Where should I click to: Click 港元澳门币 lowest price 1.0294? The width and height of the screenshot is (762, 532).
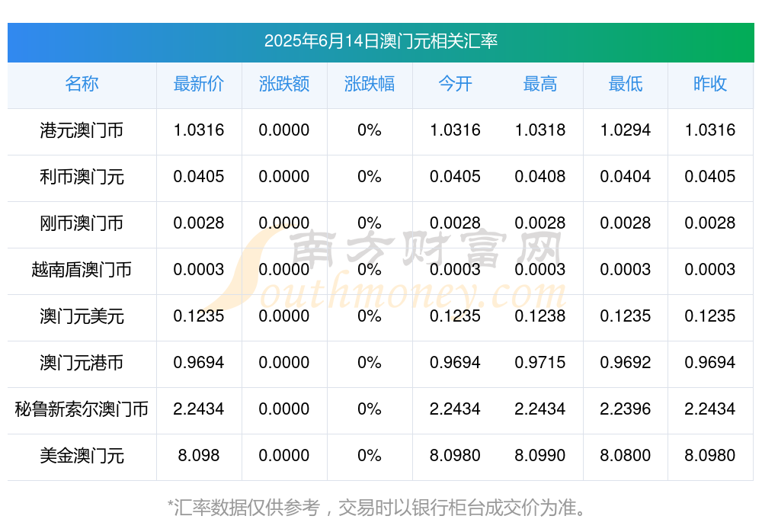(626, 130)
